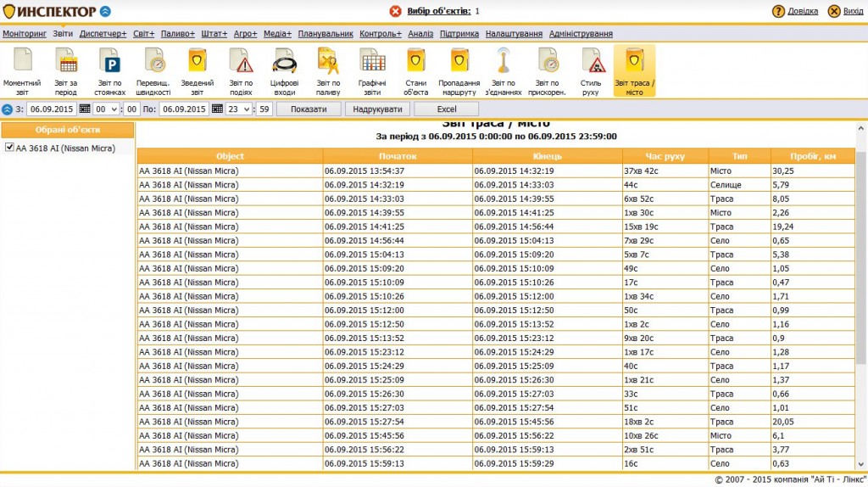The image size is (868, 487).
Task: Click the report scrollbar down arrow
Action: coord(861,464)
